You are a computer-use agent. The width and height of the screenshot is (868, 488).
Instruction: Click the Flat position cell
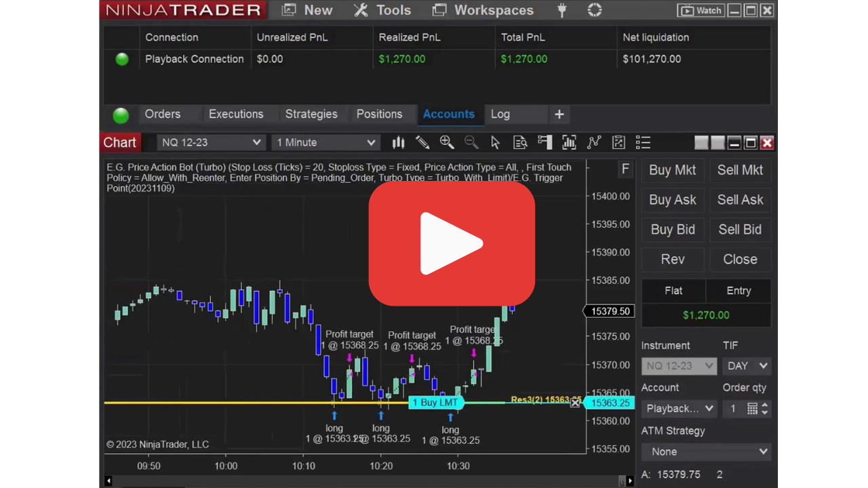[673, 291]
